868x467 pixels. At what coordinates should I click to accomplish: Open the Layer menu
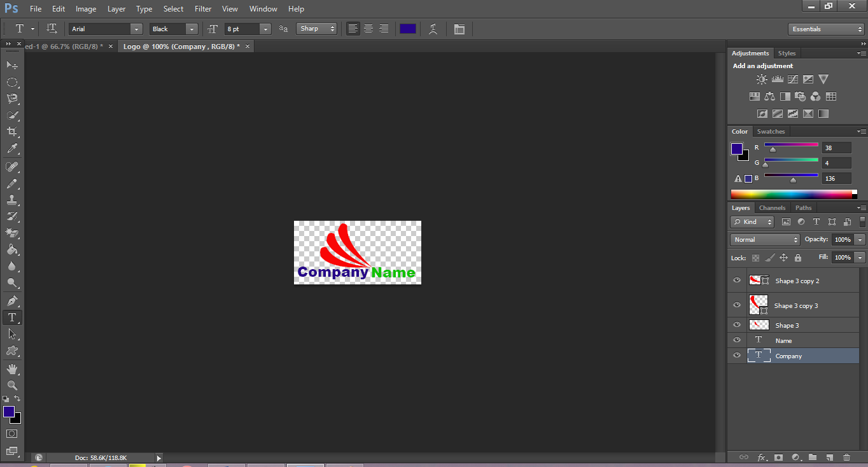116,9
